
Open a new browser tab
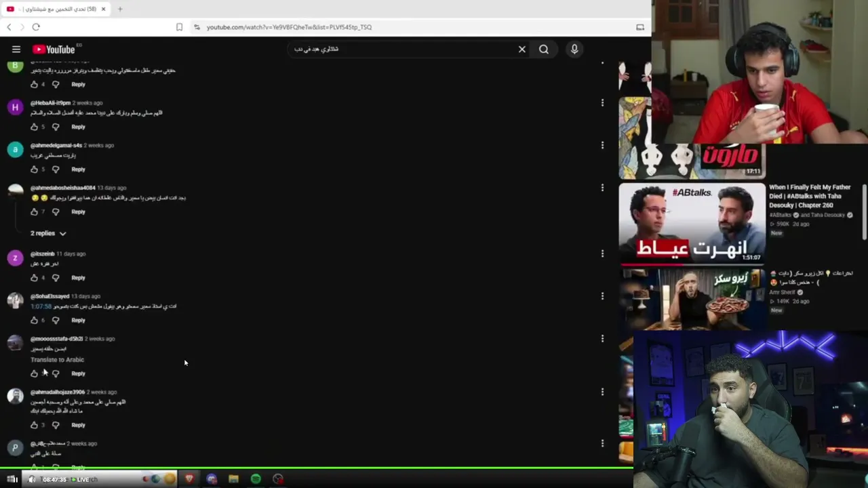coord(120,9)
